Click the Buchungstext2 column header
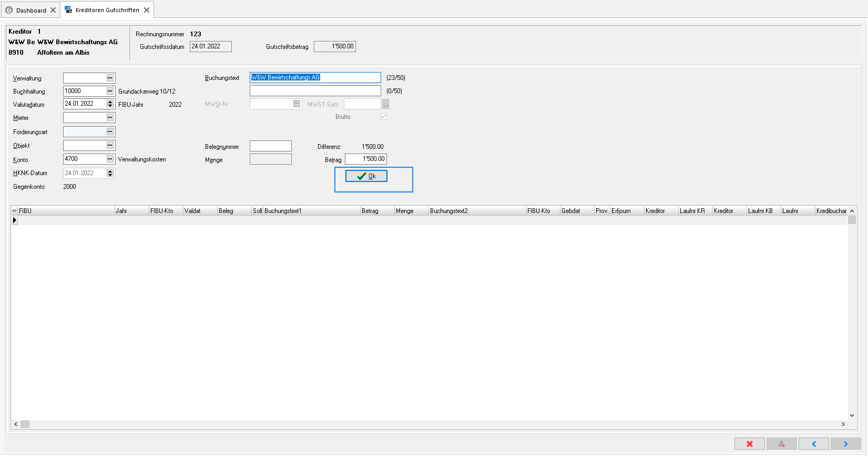The image size is (868, 456). click(477, 211)
